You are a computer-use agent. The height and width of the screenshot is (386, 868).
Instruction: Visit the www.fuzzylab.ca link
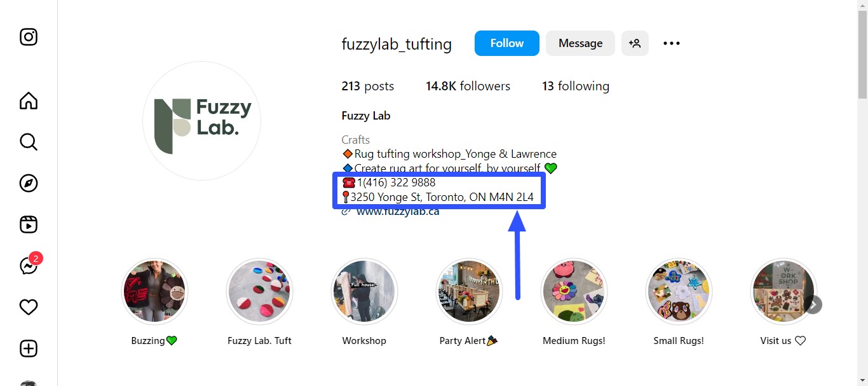point(398,210)
